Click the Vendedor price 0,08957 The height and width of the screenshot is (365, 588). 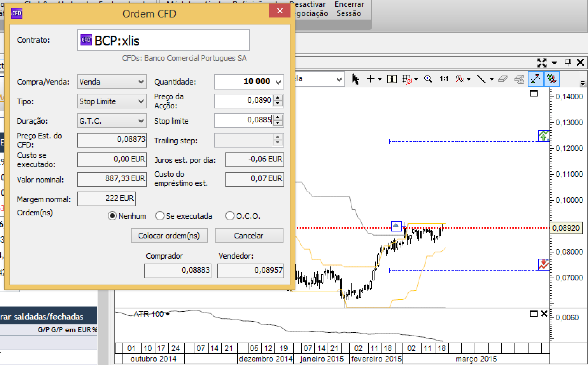coord(251,270)
